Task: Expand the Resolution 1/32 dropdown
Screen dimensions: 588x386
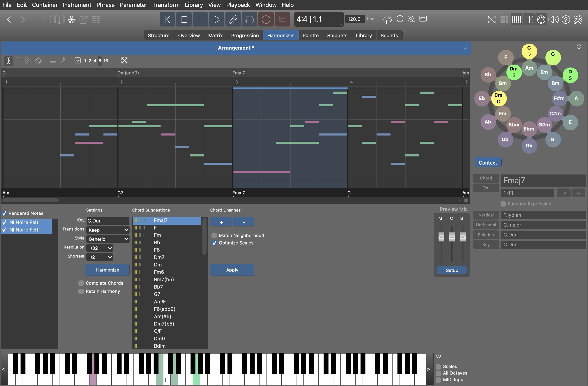Action: (x=100, y=248)
